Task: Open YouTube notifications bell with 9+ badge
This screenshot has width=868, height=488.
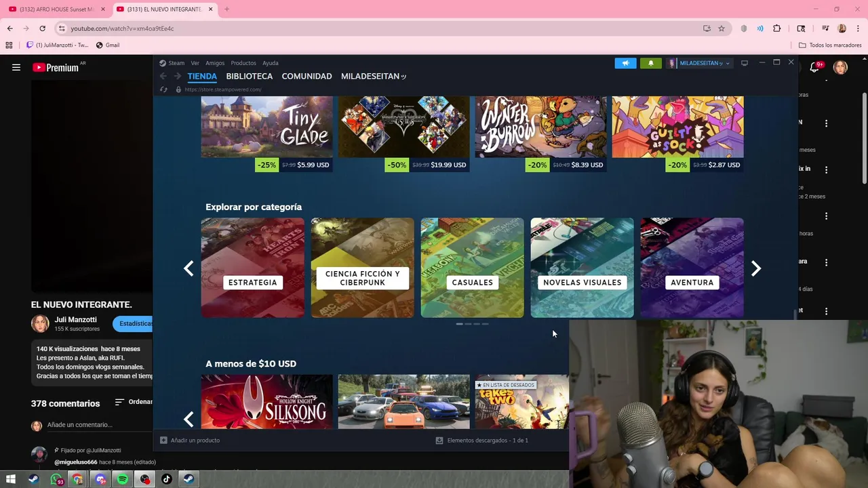Action: (x=816, y=67)
